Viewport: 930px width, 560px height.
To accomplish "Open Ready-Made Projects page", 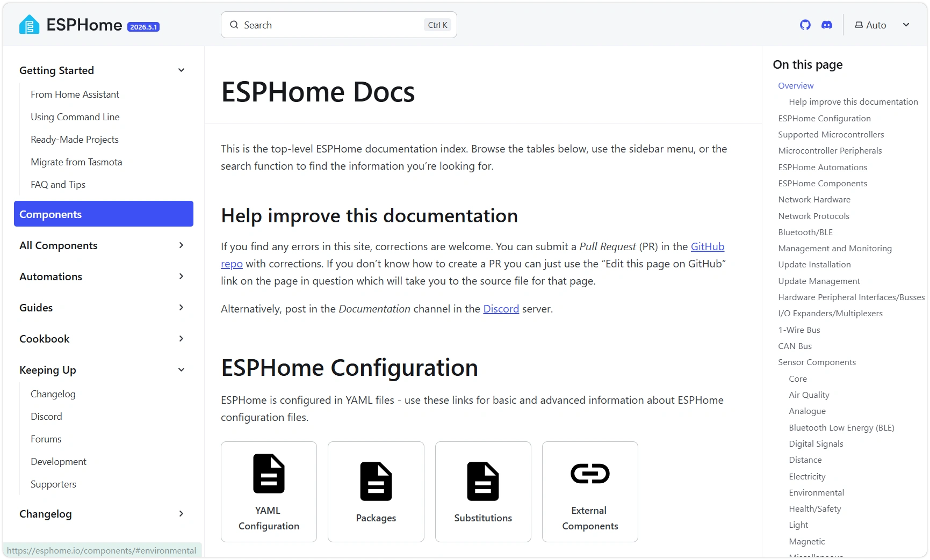I will (75, 140).
